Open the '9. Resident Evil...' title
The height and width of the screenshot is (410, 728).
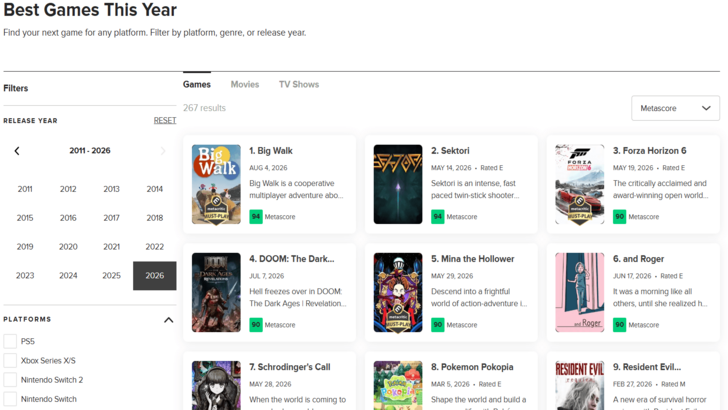pyautogui.click(x=647, y=367)
